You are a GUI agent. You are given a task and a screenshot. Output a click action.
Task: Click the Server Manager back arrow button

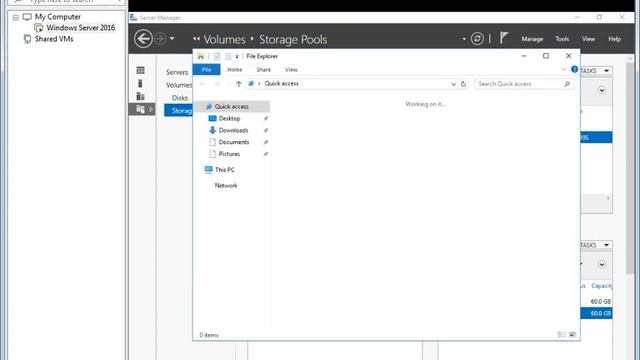click(143, 39)
